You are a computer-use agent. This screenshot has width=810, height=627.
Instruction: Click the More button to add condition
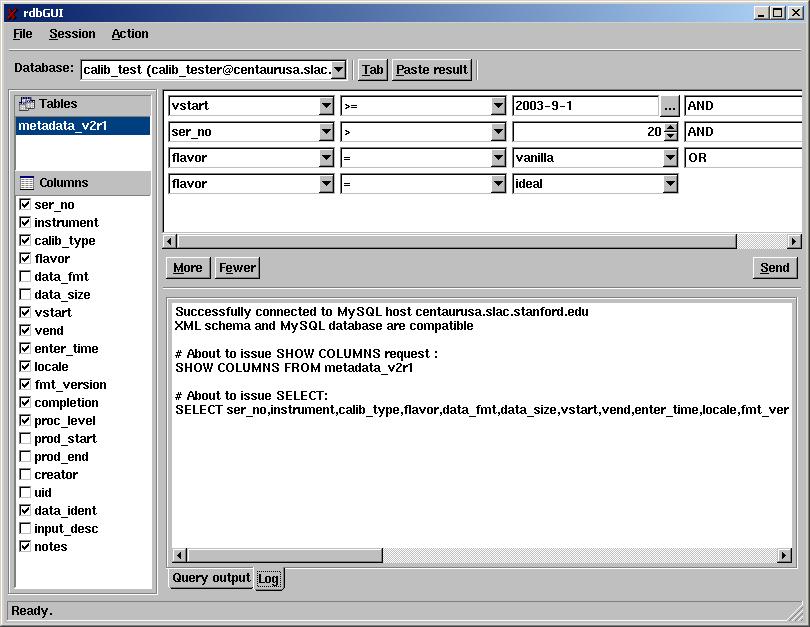pyautogui.click(x=187, y=267)
